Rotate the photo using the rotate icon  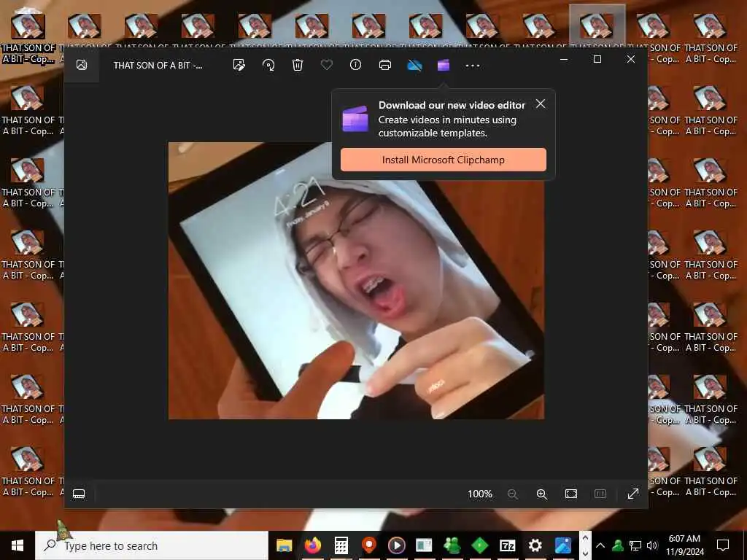[268, 65]
